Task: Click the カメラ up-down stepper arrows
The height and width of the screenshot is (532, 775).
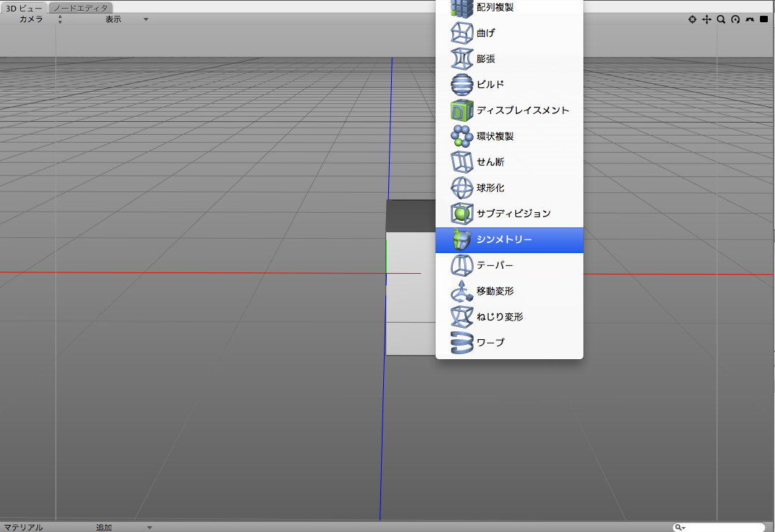Action: (x=60, y=19)
